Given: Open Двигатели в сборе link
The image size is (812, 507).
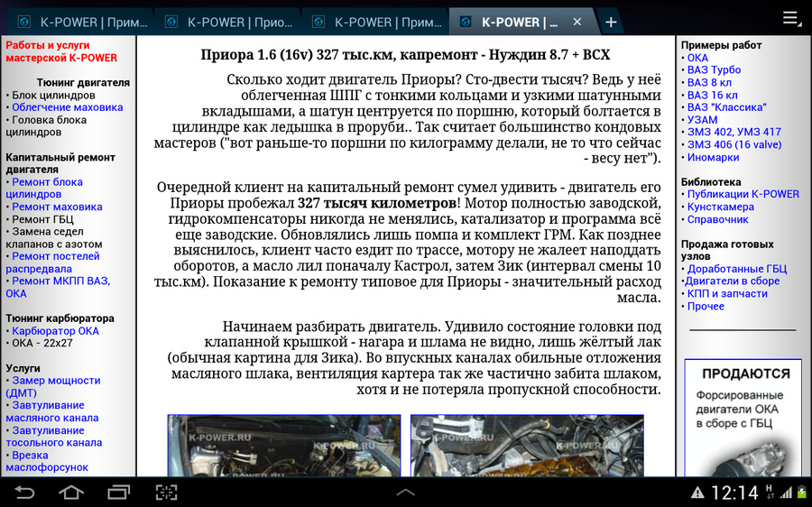Looking at the screenshot, I should tap(733, 281).
